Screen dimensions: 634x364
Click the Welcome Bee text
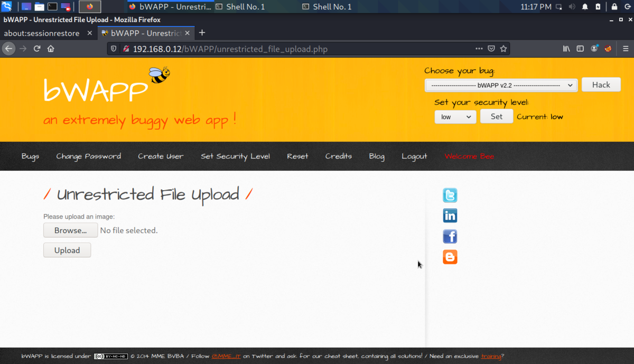point(469,156)
